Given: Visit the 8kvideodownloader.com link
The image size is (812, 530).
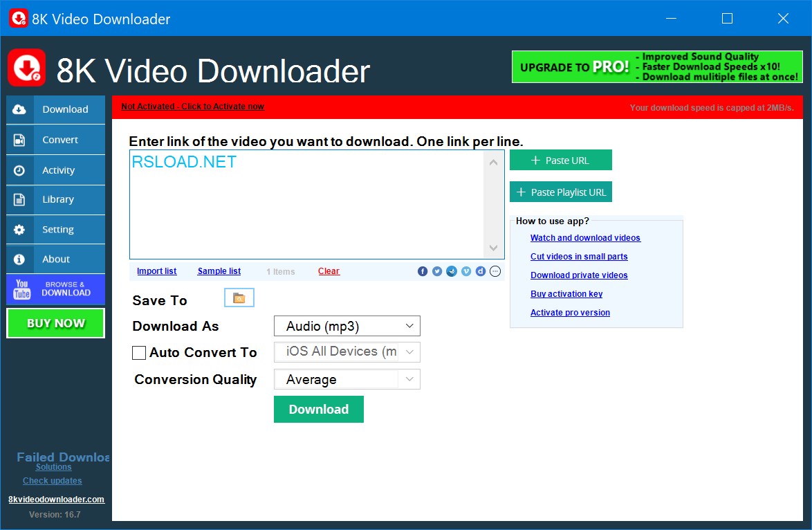Looking at the screenshot, I should pos(57,500).
